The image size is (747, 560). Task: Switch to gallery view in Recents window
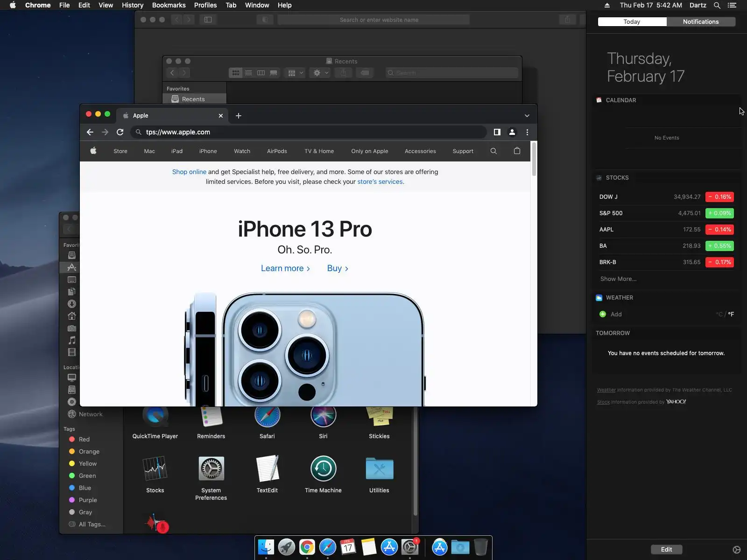tap(274, 73)
